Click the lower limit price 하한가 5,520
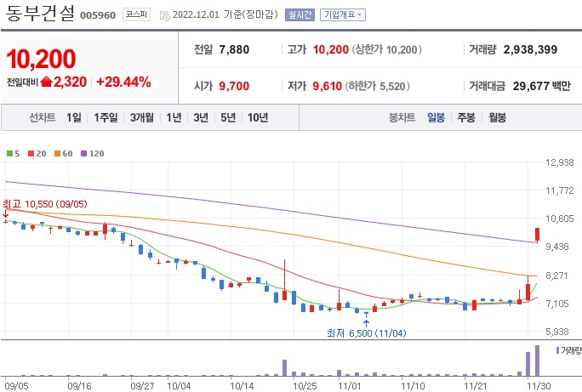 [378, 86]
